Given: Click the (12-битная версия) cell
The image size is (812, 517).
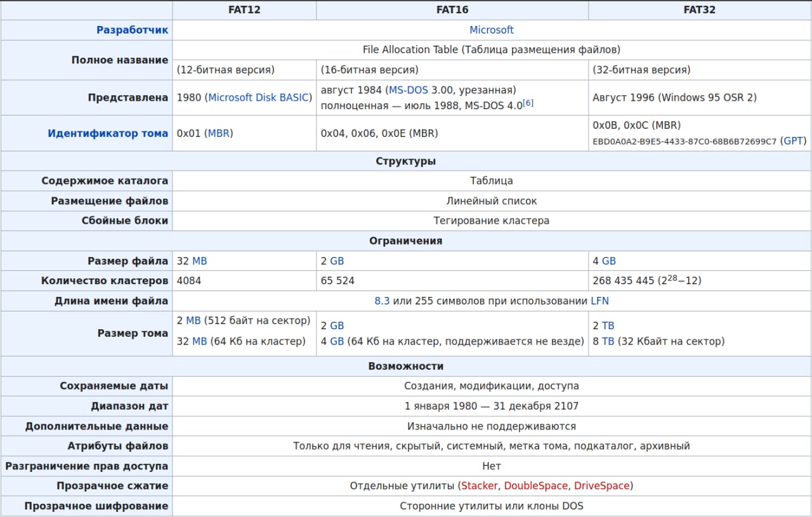Looking at the screenshot, I should pyautogui.click(x=244, y=70).
